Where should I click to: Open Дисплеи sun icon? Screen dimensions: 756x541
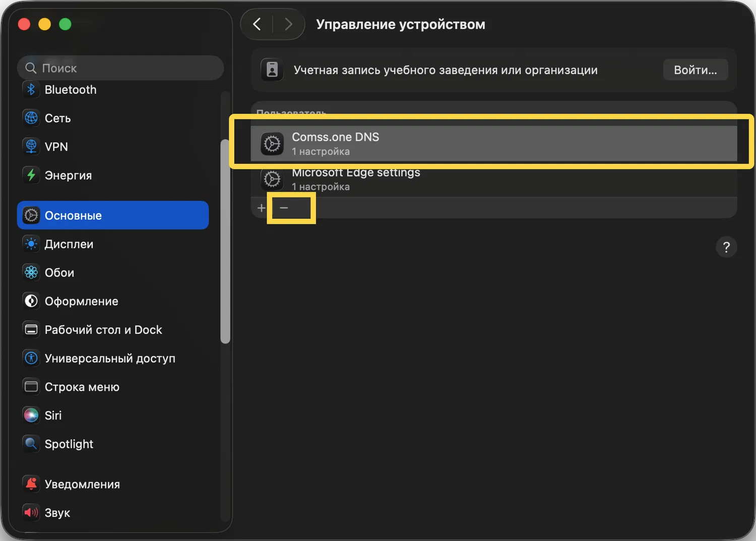point(31,244)
